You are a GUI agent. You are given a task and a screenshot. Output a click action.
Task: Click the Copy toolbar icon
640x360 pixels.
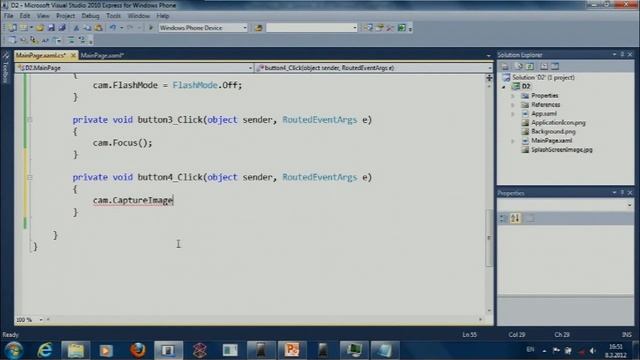[87, 28]
